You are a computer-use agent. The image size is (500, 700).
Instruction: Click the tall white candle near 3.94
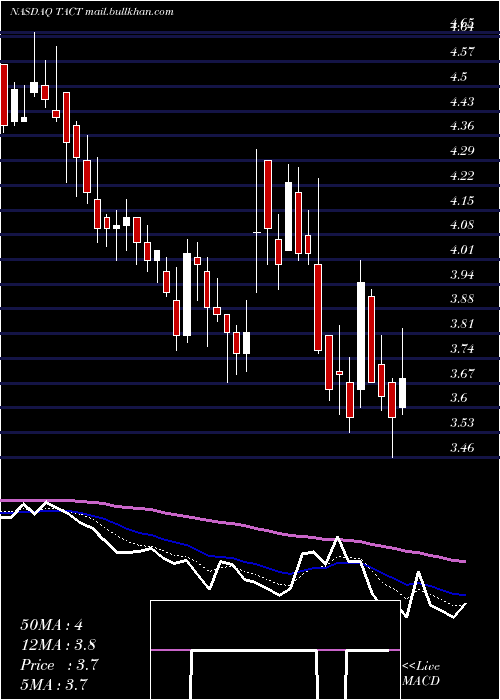(361, 336)
